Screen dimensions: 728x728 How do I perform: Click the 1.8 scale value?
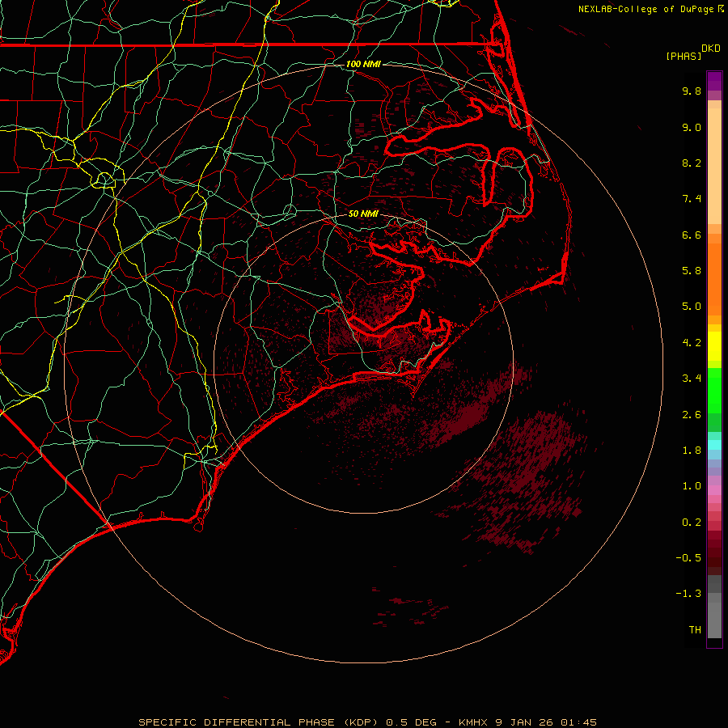coord(692,451)
